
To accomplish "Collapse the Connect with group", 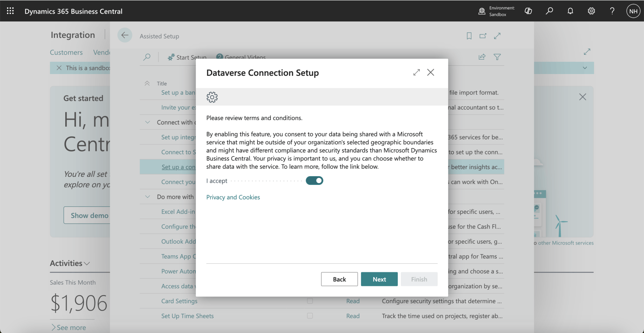I will [148, 122].
